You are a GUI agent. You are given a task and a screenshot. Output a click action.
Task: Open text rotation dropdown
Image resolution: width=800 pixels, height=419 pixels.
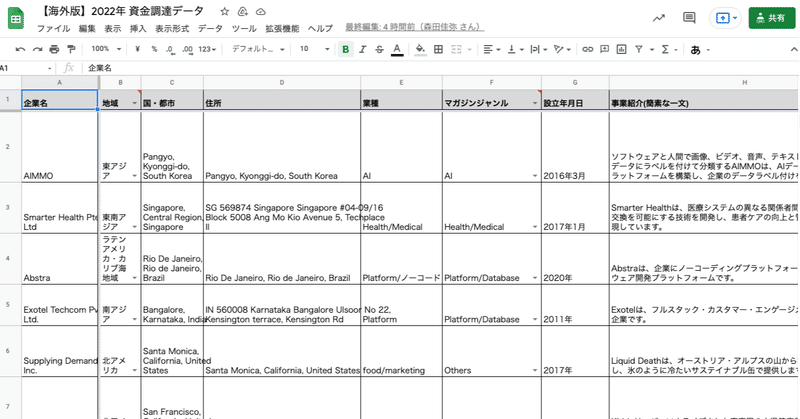point(563,50)
